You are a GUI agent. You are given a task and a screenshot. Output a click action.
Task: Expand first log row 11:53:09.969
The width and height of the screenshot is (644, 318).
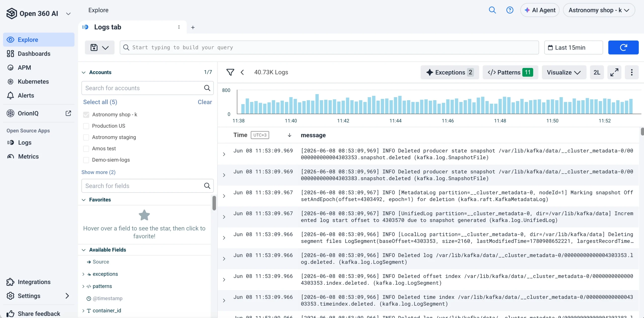point(224,154)
